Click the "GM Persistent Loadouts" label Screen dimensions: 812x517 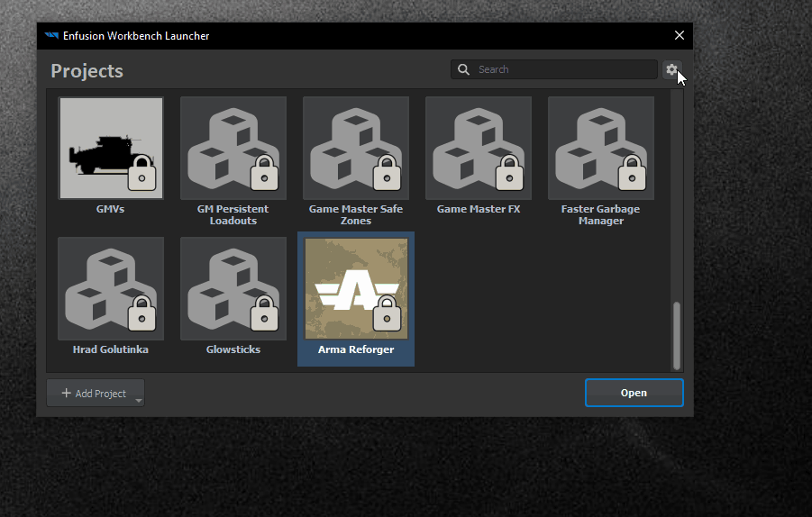point(233,214)
